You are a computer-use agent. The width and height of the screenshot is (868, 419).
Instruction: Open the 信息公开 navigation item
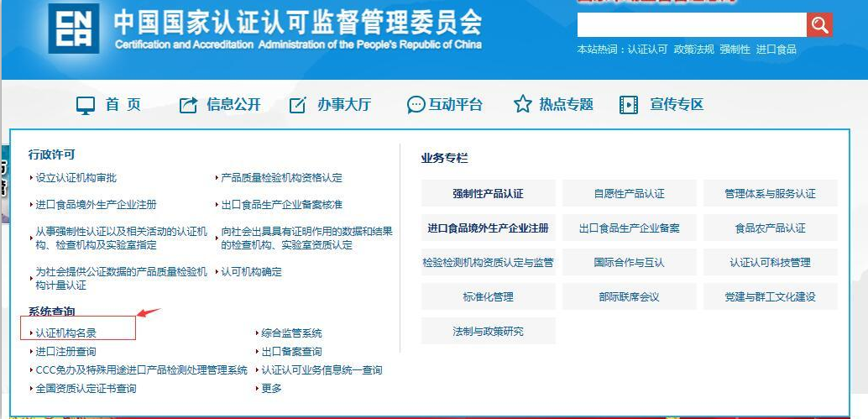pos(233,105)
